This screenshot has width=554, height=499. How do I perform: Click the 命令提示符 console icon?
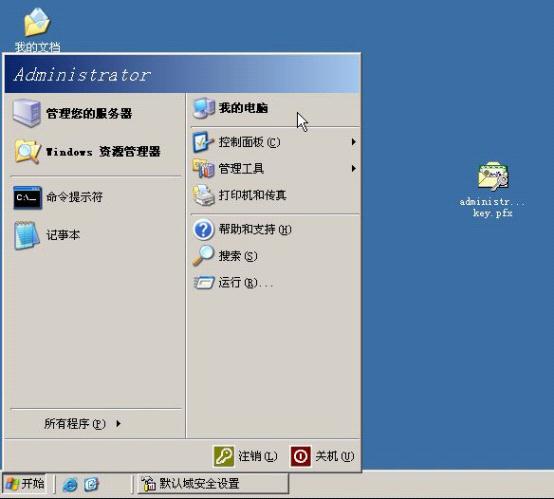[x=27, y=198]
